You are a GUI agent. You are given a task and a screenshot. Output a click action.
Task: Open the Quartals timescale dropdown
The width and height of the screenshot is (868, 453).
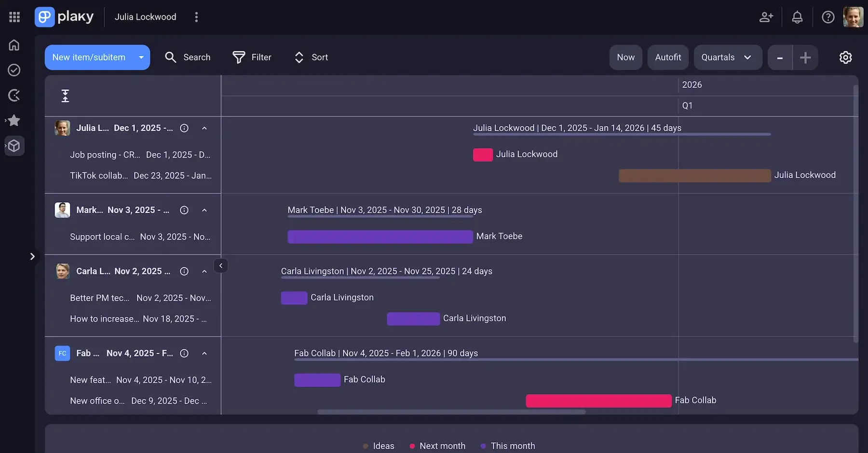point(728,57)
